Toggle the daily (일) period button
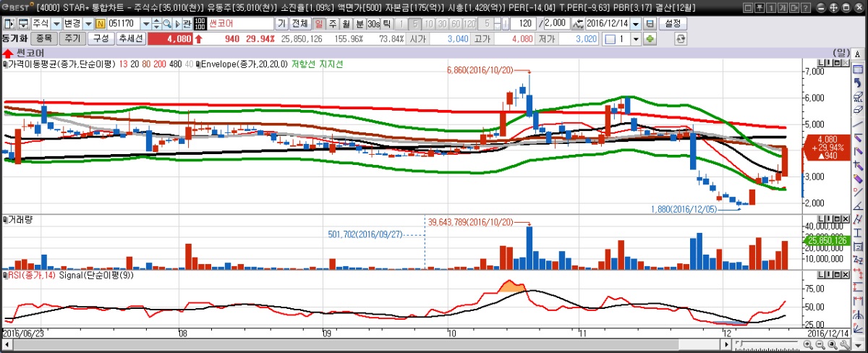Image resolution: width=868 pixels, height=353 pixels. (x=320, y=23)
